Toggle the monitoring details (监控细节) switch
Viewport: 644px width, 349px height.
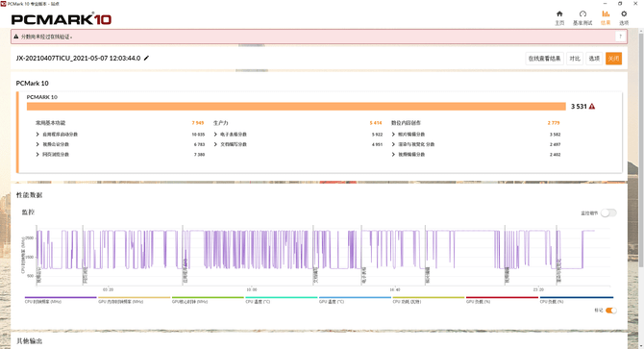(x=608, y=212)
